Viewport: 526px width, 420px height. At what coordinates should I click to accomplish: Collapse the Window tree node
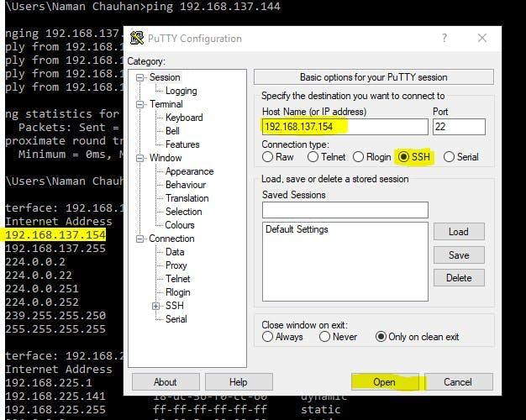139,158
